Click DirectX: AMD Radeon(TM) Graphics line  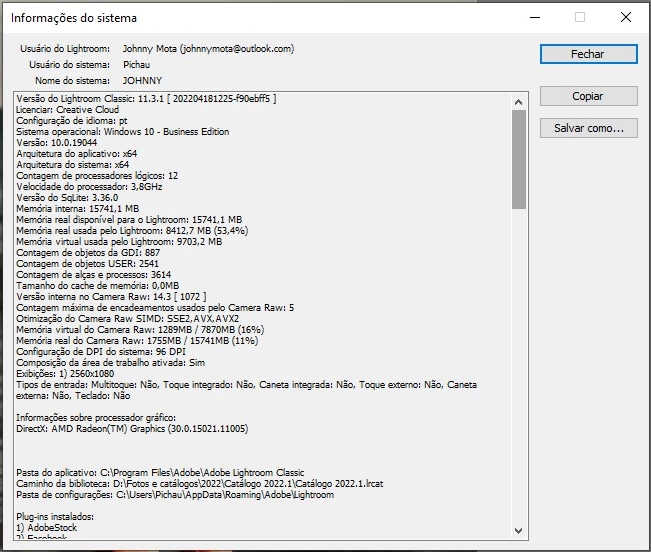click(132, 429)
